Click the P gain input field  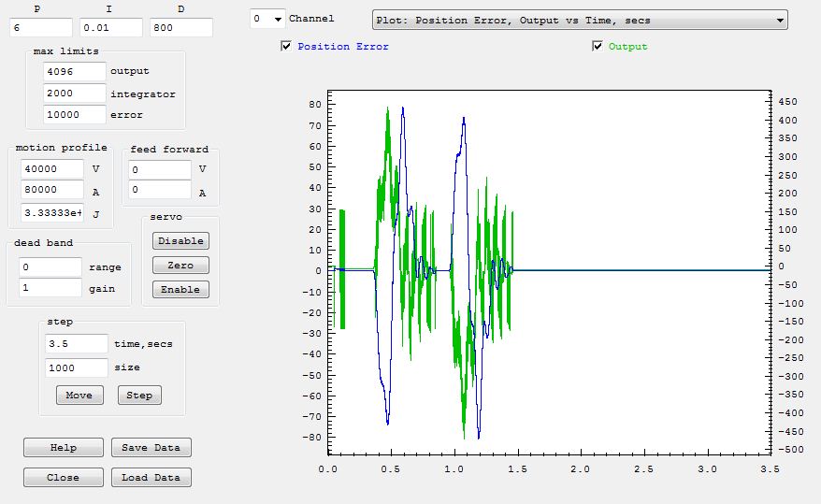39,28
